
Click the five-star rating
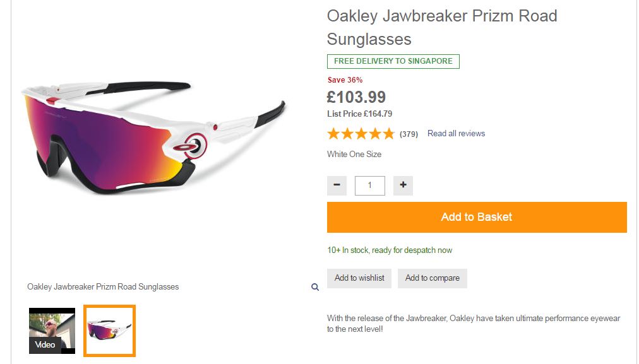point(361,134)
